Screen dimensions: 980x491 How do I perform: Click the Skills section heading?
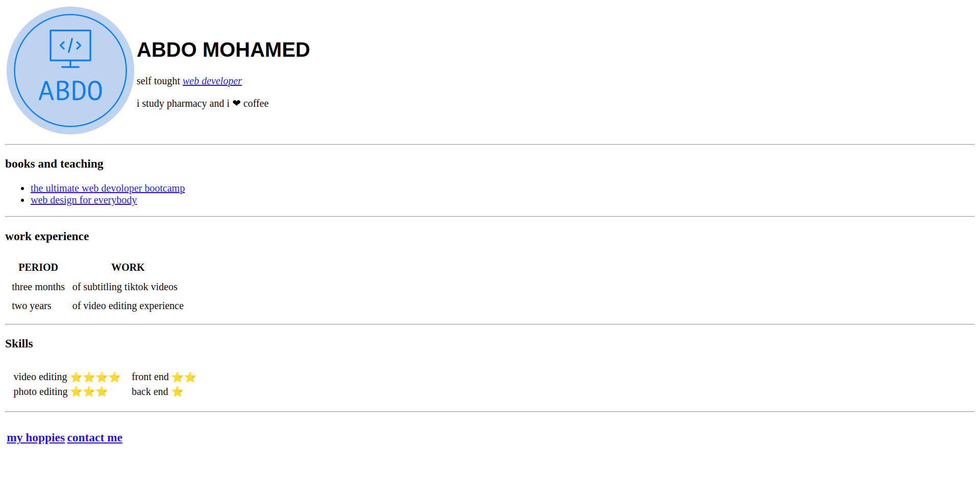(19, 344)
